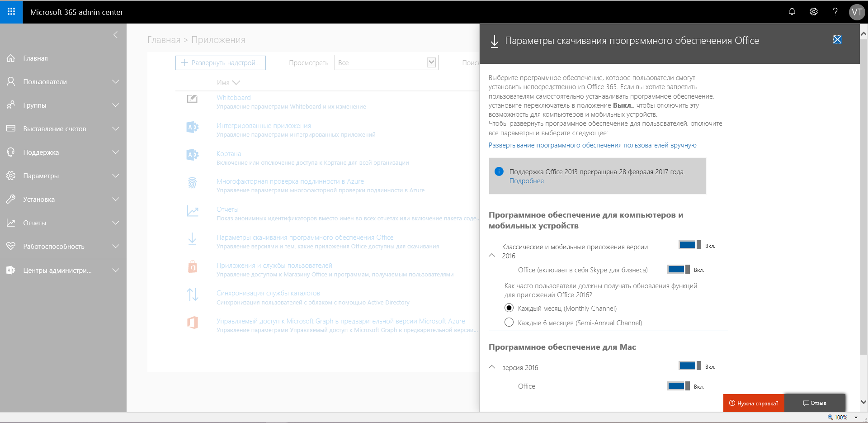This screenshot has height=423, width=868.
Task: Select Каждые 6 месяцев (Semi-Annual Channel) radio
Action: 509,322
